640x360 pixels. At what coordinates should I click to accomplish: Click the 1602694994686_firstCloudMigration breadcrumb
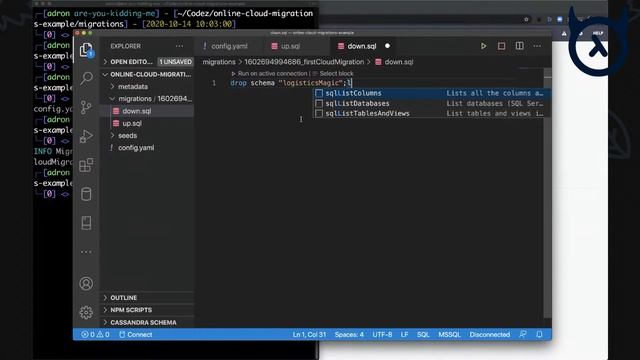tap(304, 62)
